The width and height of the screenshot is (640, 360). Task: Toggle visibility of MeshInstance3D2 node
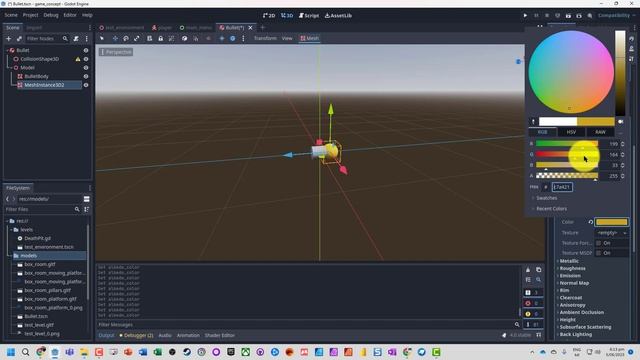click(86, 85)
